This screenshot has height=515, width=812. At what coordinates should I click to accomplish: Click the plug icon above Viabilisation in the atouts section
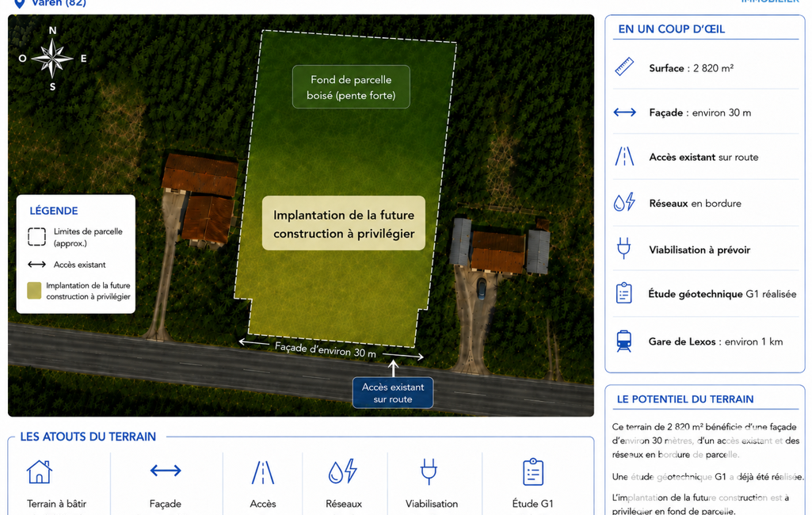[429, 471]
